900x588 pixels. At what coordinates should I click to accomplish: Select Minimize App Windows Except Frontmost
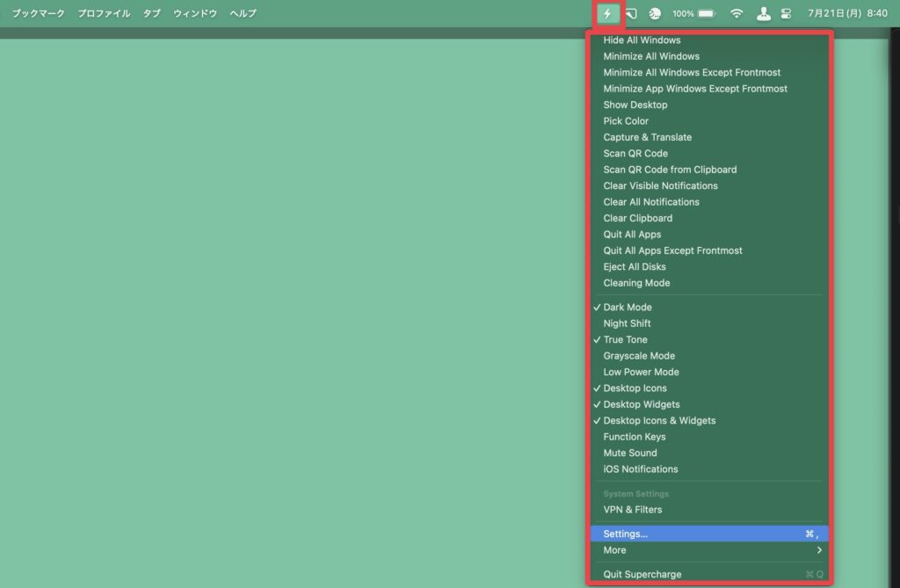tap(709, 89)
